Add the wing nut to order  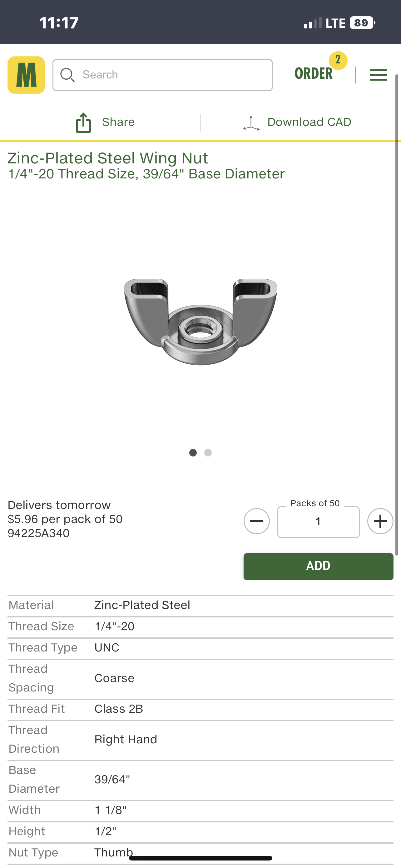318,566
